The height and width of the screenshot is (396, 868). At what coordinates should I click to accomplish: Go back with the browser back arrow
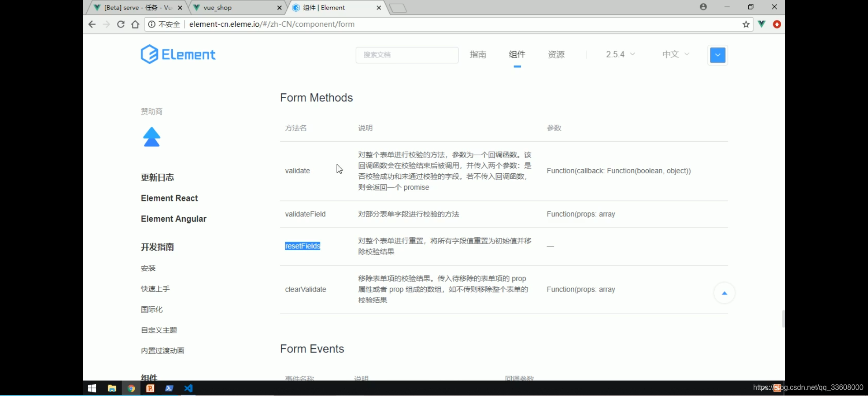[x=92, y=24]
